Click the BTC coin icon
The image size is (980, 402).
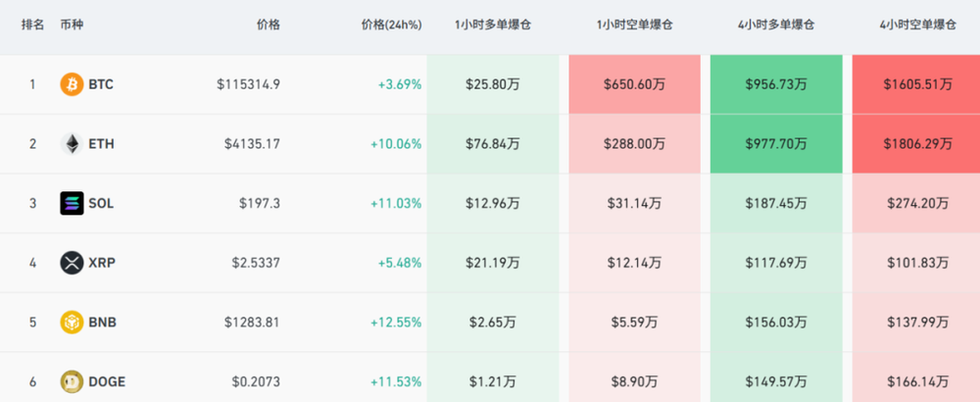point(72,84)
